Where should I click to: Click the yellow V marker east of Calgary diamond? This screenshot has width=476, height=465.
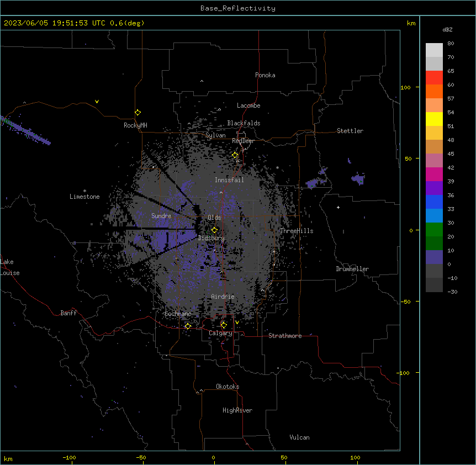tap(237, 323)
